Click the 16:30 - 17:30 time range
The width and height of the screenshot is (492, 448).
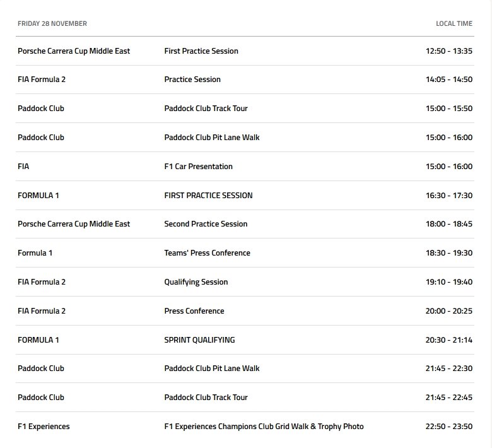448,196
